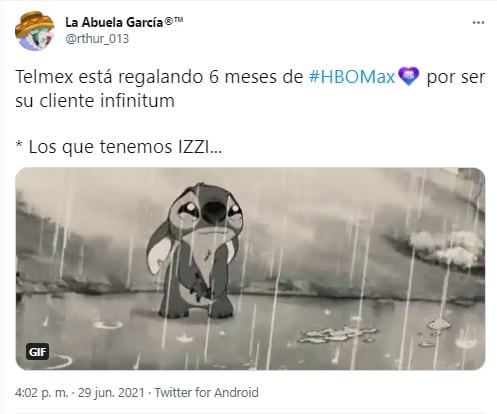The image size is (497, 414).
Task: Click the Twitter for Android source link
Action: coord(207,393)
